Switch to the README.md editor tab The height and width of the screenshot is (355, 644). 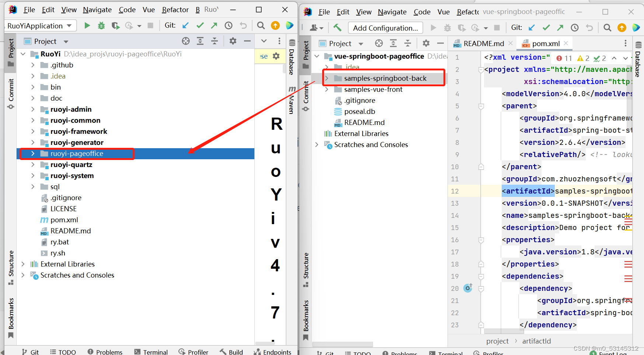(x=483, y=43)
